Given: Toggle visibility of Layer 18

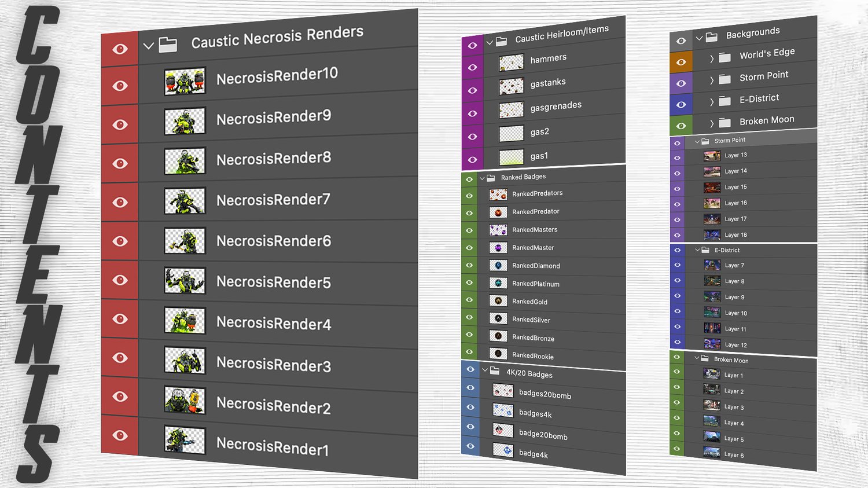Looking at the screenshot, I should tap(677, 235).
